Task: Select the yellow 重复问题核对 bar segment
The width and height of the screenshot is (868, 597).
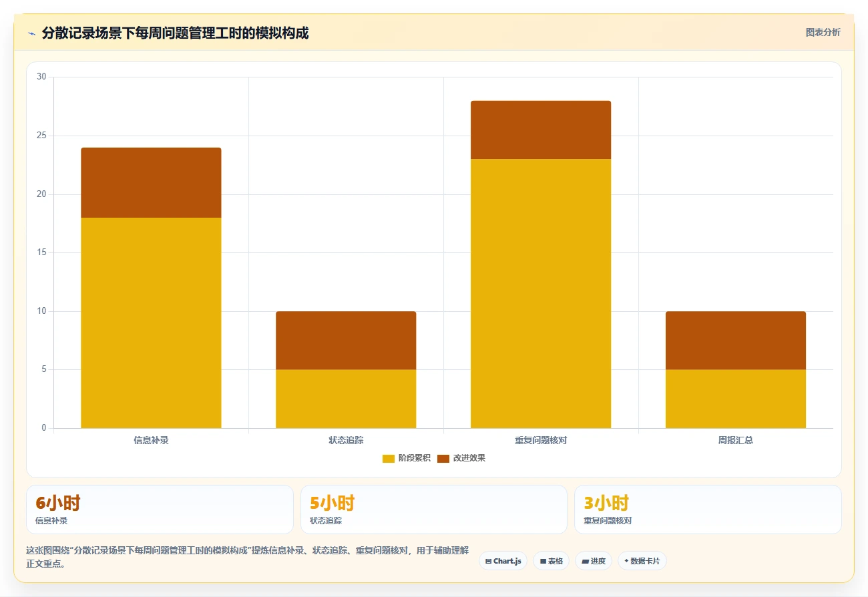Action: (541, 293)
